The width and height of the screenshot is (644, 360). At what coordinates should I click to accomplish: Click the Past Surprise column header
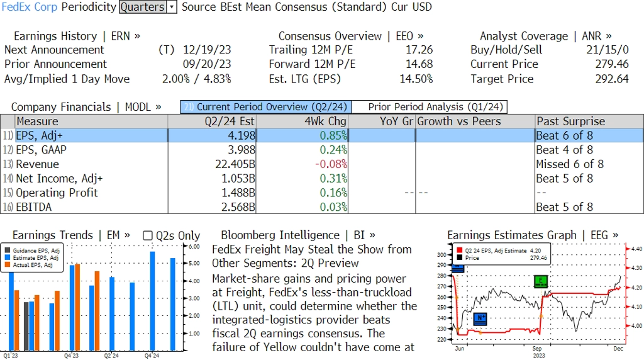589,121
